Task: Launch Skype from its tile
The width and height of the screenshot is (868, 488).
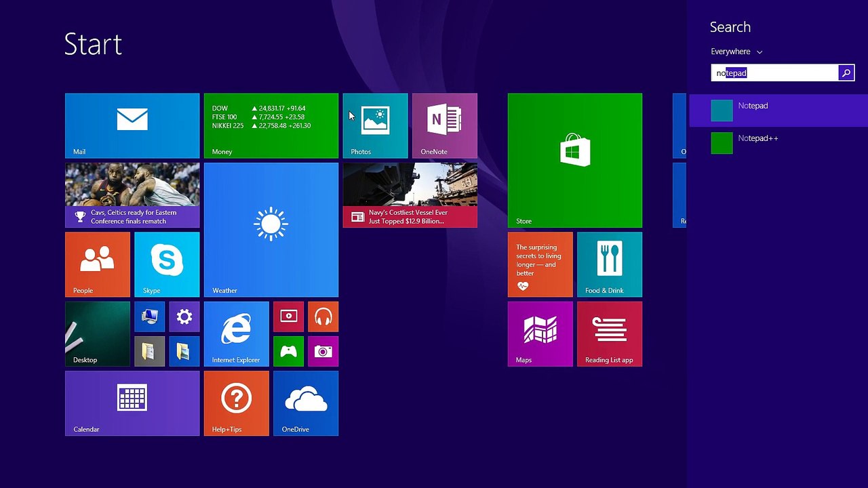Action: click(167, 264)
